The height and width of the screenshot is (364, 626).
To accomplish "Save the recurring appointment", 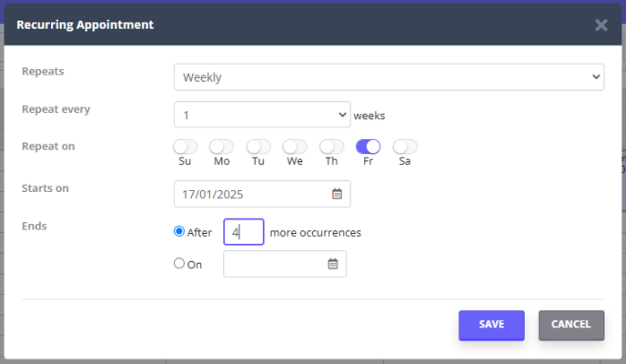I will point(491,325).
